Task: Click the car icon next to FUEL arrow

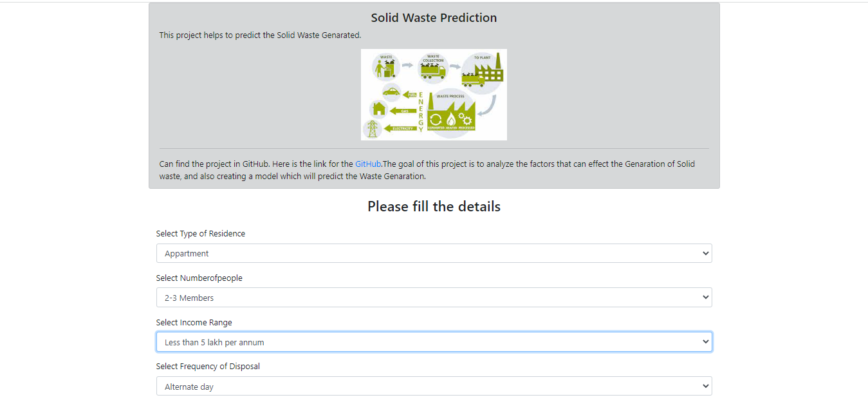Action: 391,93
